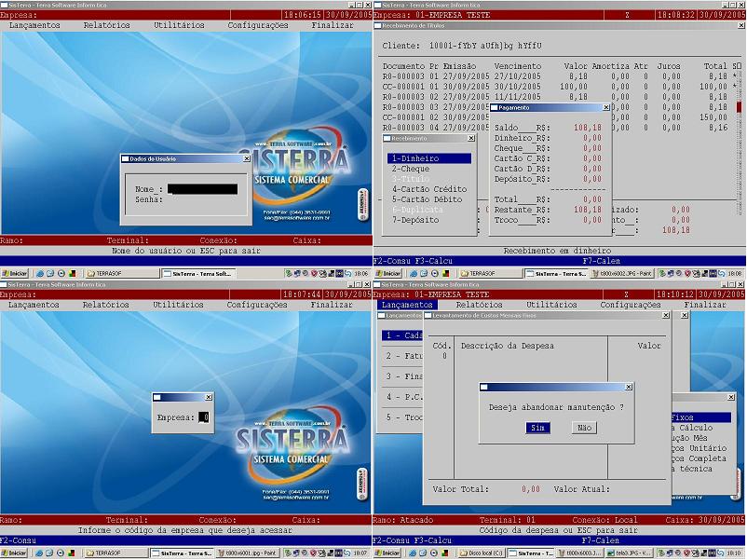Click red-green-black square icon in 18:07 taskbar
Image resolution: width=747 pixels, height=560 pixels.
[71, 553]
